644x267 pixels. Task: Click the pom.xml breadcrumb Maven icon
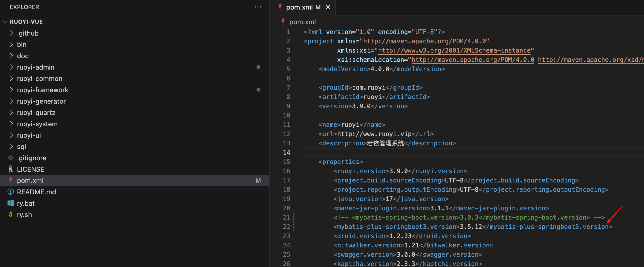tap(283, 22)
